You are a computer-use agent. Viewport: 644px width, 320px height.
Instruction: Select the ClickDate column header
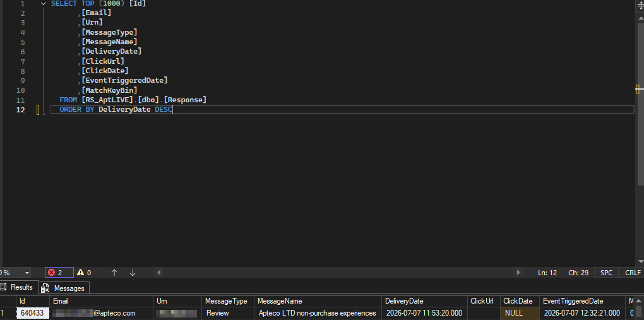tap(520, 301)
